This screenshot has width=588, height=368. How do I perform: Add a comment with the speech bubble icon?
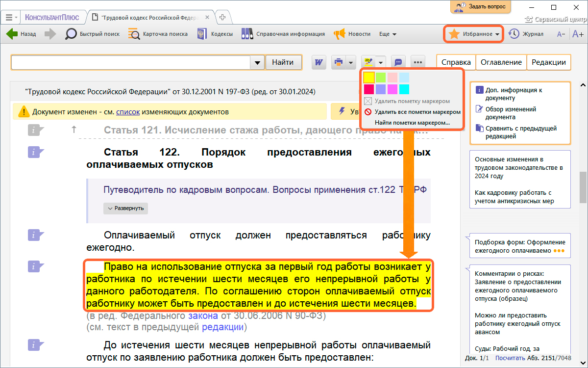pyautogui.click(x=398, y=62)
